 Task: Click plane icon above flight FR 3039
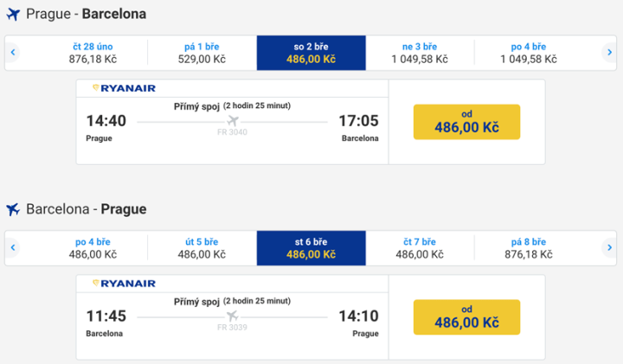[232, 316]
